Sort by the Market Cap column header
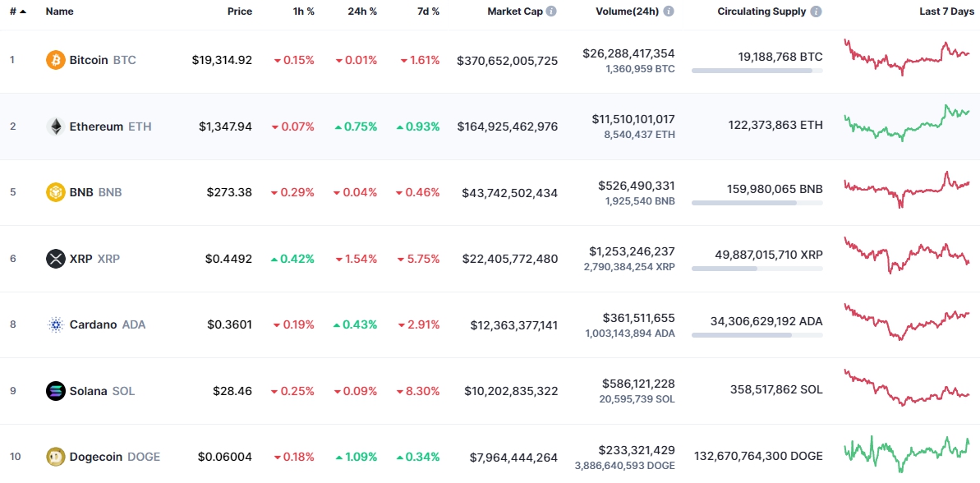The height and width of the screenshot is (483, 980). click(x=515, y=11)
